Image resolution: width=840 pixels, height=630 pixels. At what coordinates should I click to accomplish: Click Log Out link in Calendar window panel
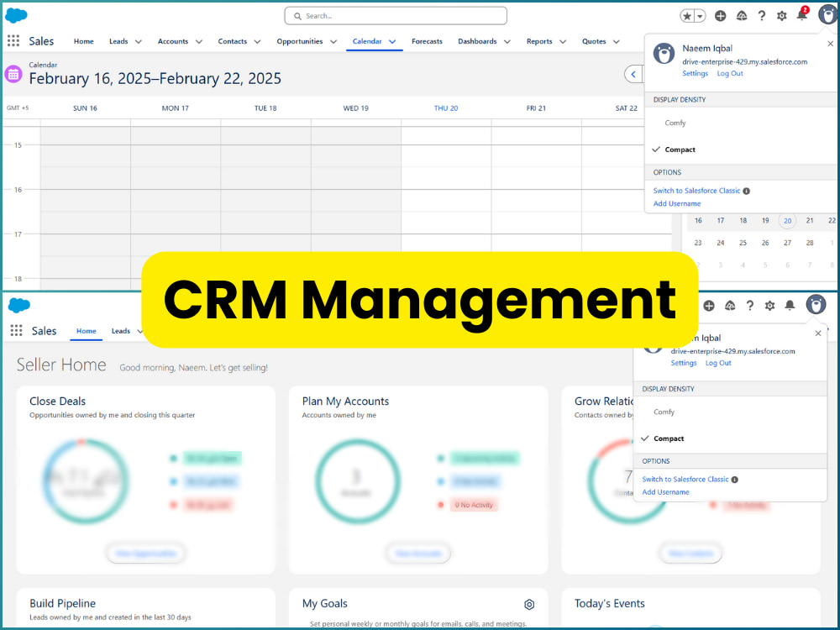[x=730, y=73]
